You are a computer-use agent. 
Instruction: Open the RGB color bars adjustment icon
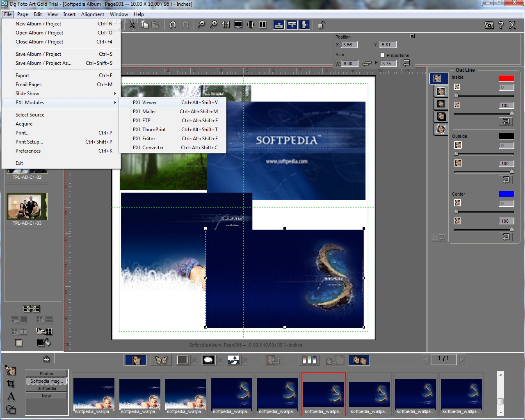309,360
